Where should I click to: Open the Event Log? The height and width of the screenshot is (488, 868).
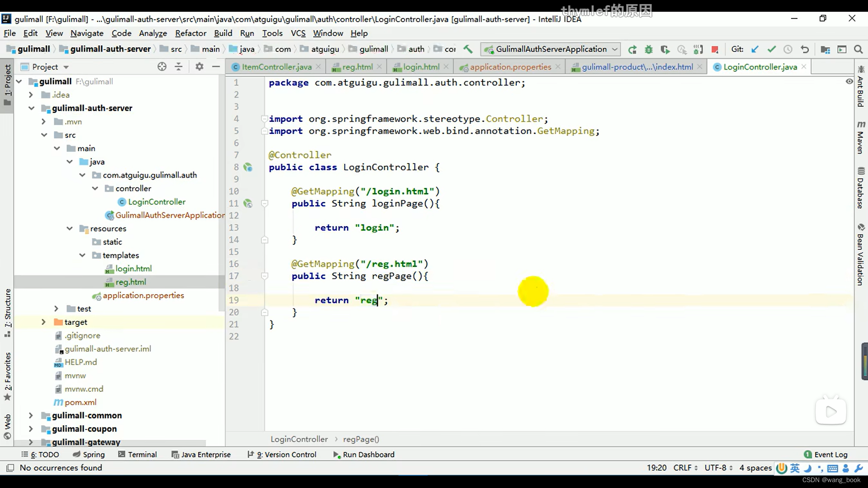[826, 455]
